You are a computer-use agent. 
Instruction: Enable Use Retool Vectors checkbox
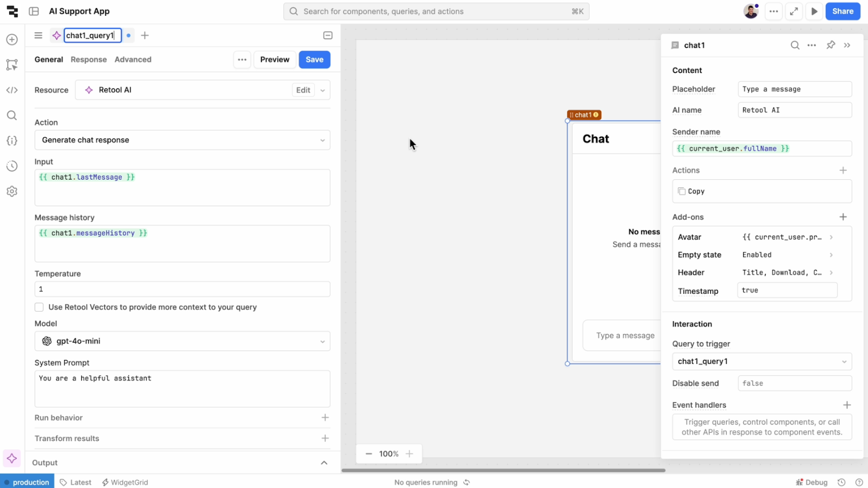click(x=39, y=307)
